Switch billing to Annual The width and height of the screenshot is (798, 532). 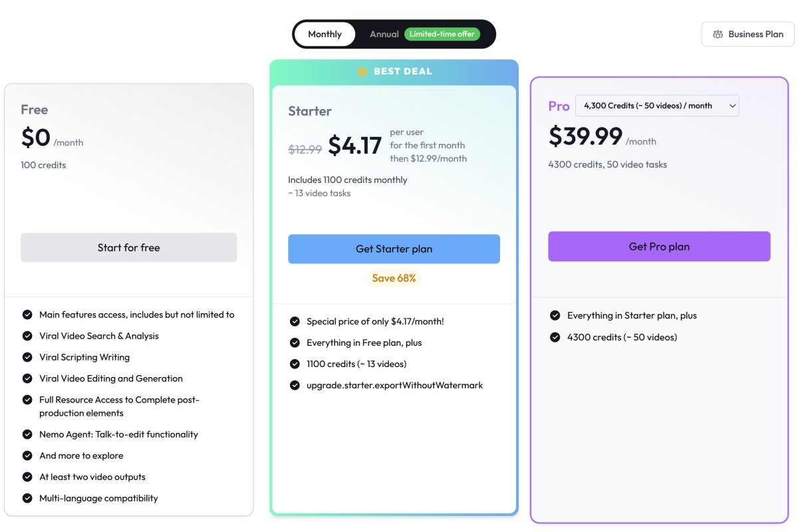(384, 35)
